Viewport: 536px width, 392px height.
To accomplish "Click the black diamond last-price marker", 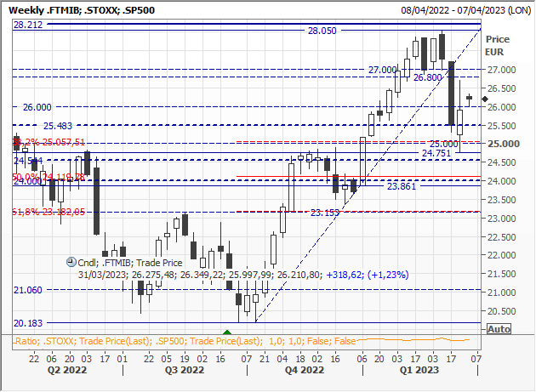I will (x=485, y=99).
